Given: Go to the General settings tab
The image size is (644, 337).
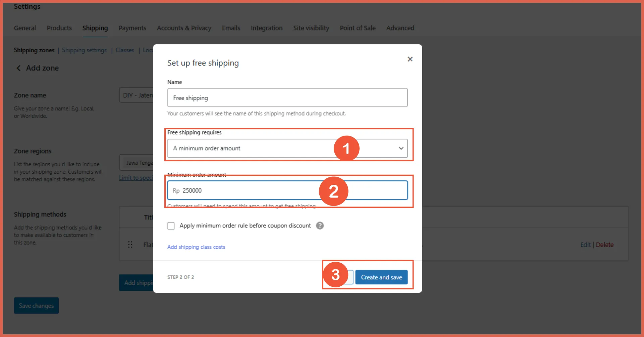Looking at the screenshot, I should [x=25, y=28].
